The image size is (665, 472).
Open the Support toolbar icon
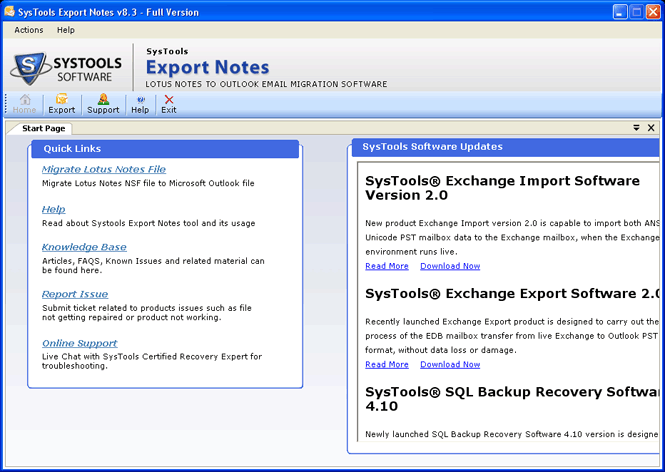click(103, 104)
